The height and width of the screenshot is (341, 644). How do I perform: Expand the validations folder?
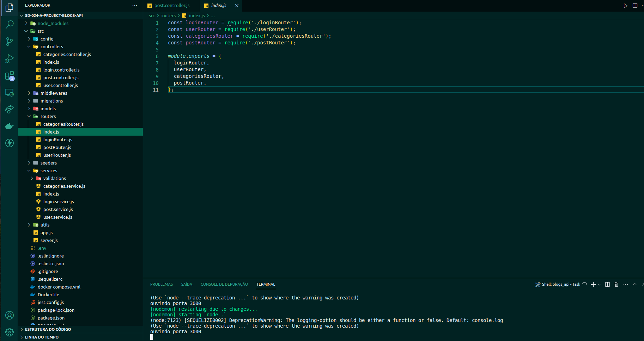point(80,178)
